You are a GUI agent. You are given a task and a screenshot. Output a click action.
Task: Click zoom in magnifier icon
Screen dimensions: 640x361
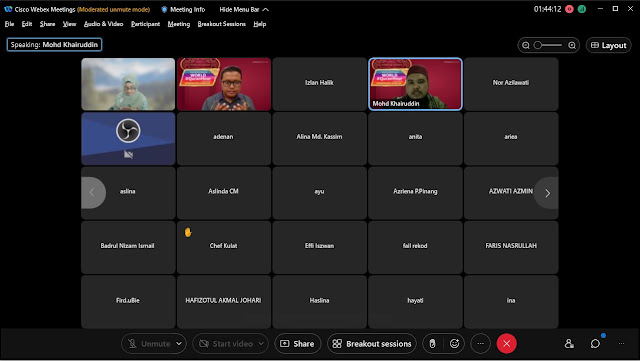point(572,45)
